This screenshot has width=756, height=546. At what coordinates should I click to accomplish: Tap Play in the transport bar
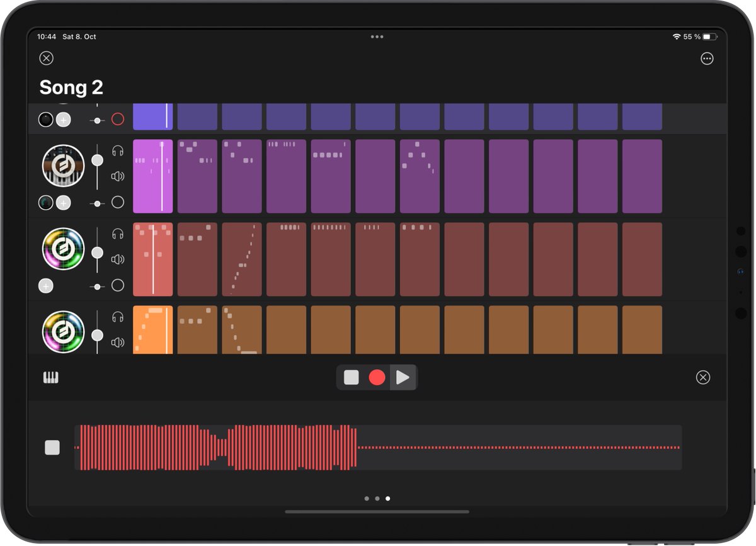point(403,377)
